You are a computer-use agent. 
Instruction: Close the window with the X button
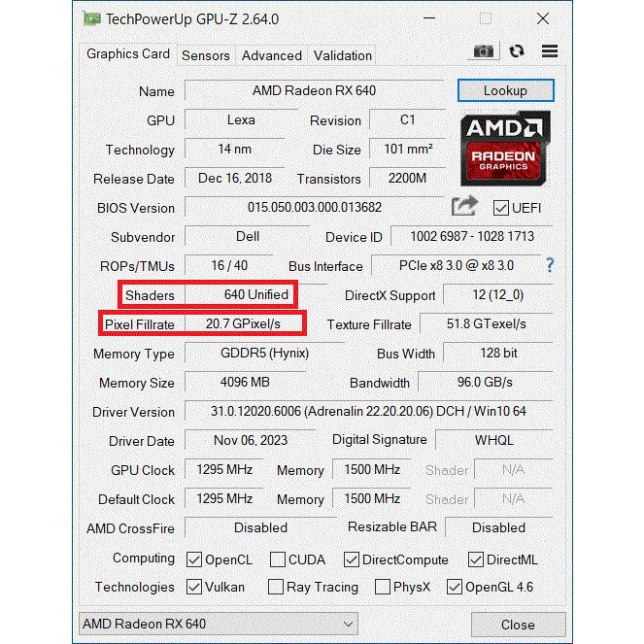(543, 18)
